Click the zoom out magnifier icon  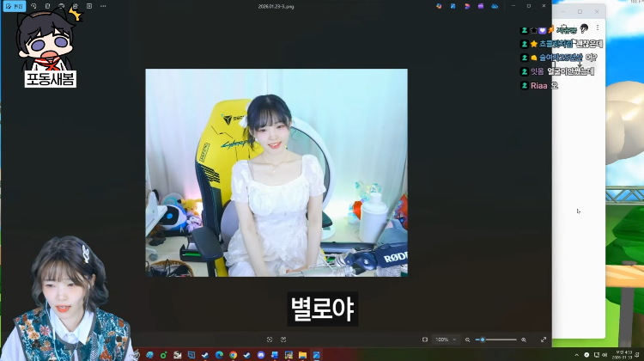[x=467, y=340]
